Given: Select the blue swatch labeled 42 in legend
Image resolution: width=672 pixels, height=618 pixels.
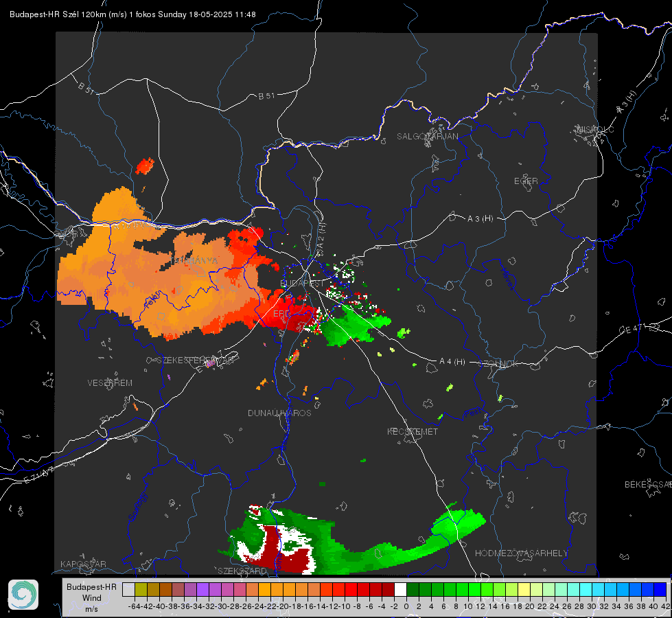Looking at the screenshot, I should (660, 589).
